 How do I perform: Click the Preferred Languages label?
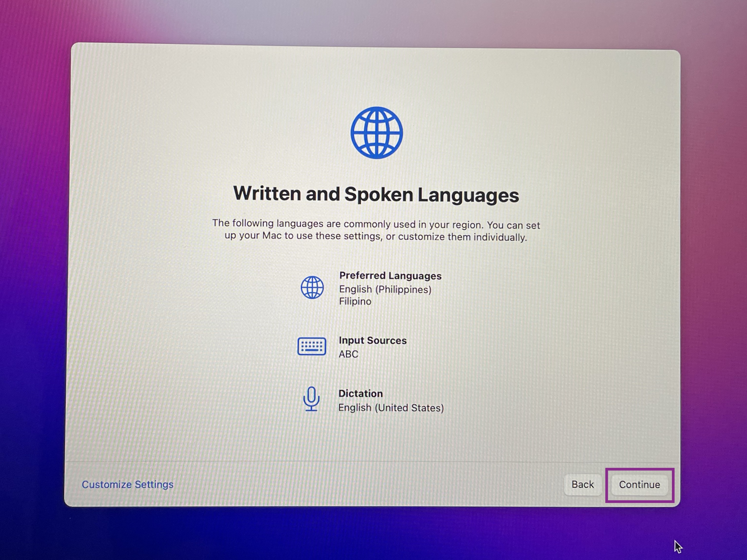click(390, 275)
